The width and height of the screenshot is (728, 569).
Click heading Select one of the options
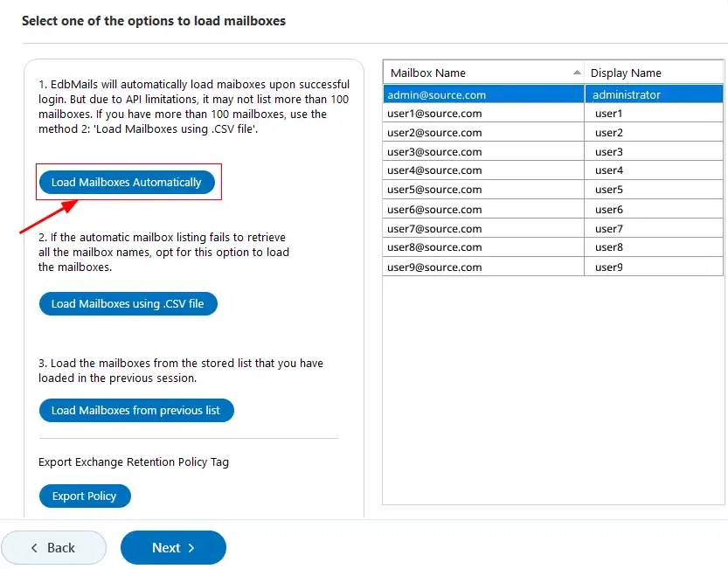154,21
